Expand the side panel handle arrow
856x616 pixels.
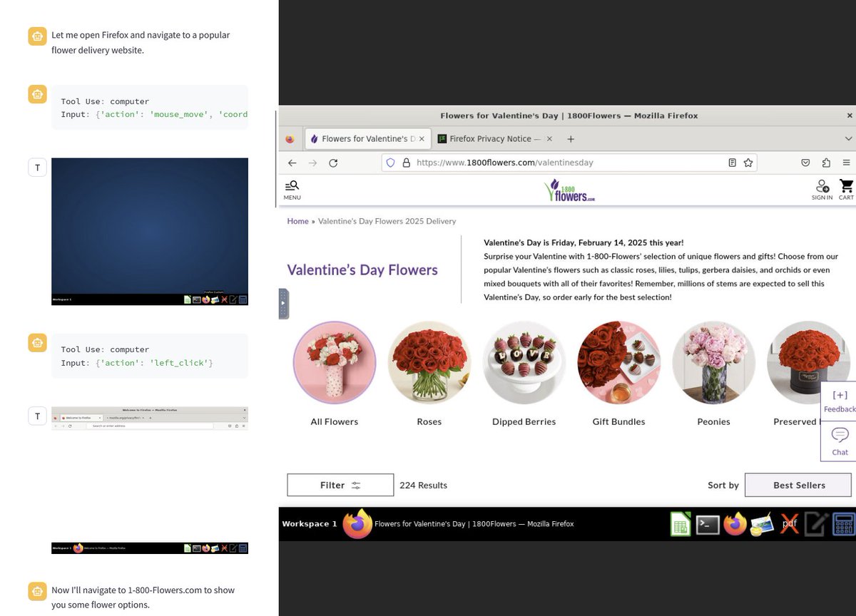pyautogui.click(x=283, y=303)
